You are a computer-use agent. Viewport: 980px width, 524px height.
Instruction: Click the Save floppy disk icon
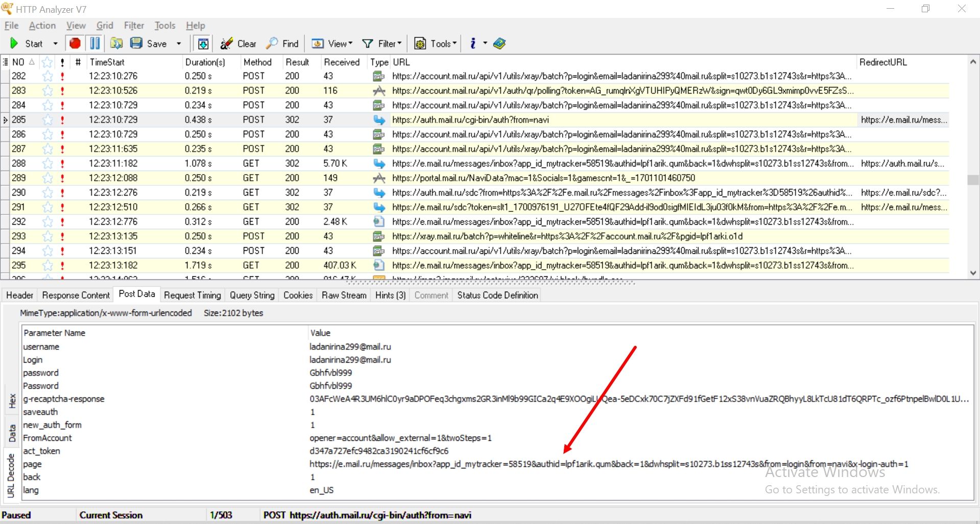tap(136, 43)
